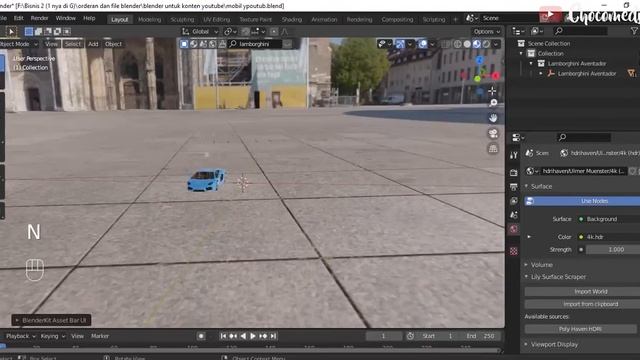Open the Object Mode dropdown

pos(18,44)
